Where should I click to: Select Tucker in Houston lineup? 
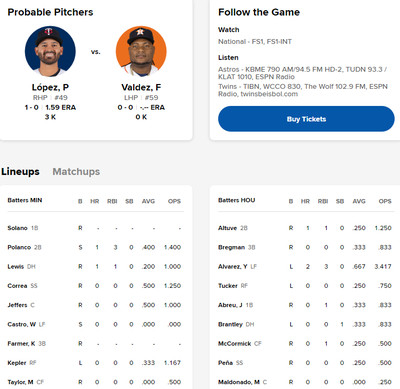pyautogui.click(x=228, y=286)
